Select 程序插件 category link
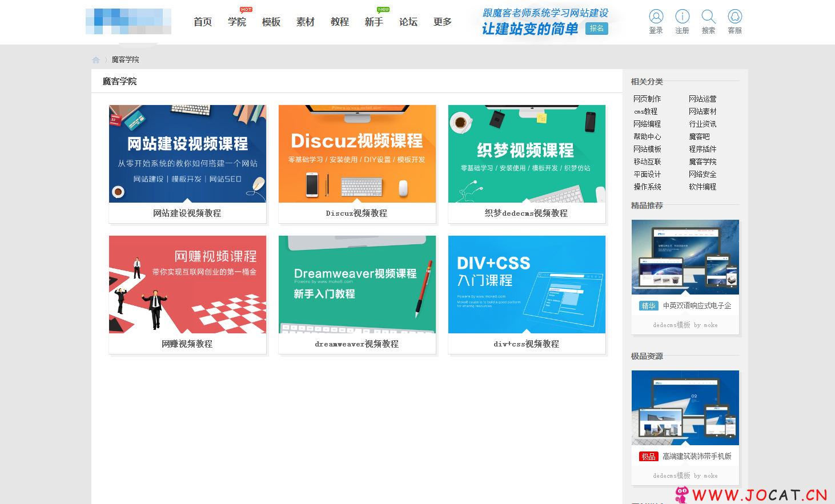The image size is (835, 504). tap(702, 149)
